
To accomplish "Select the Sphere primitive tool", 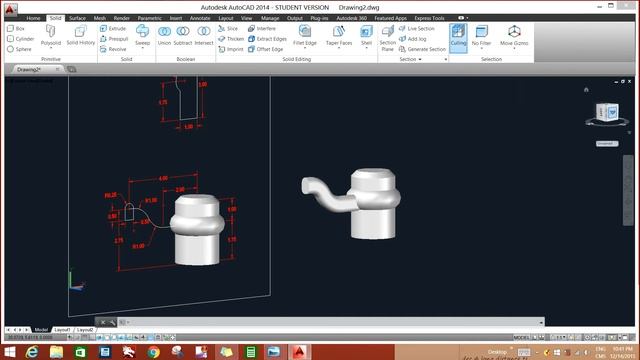I will pyautogui.click(x=19, y=49).
